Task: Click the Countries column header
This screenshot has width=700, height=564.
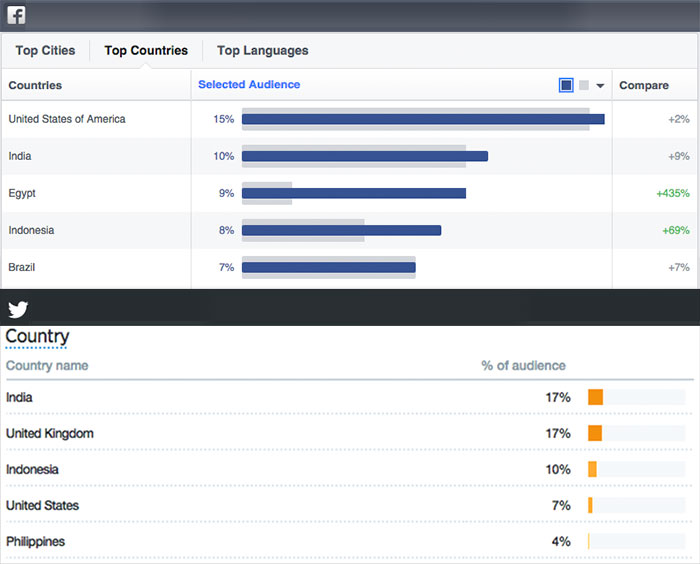Action: pos(35,85)
